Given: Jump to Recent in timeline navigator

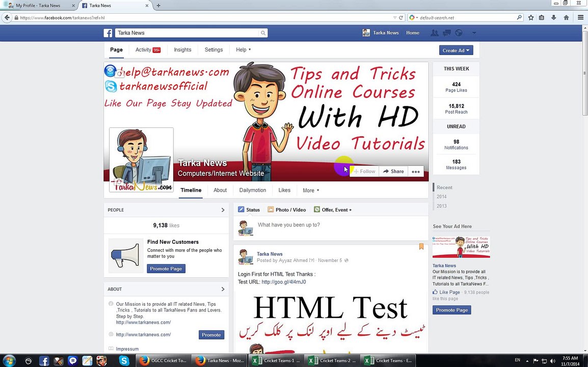Looking at the screenshot, I should (x=444, y=187).
